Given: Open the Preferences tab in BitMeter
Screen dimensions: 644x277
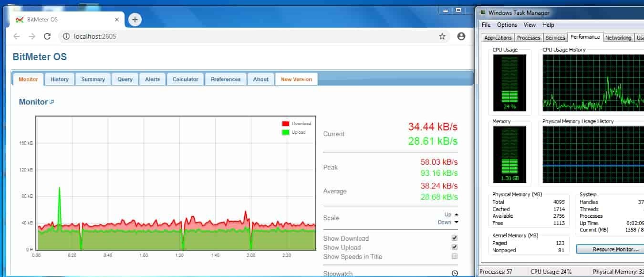Looking at the screenshot, I should 225,79.
